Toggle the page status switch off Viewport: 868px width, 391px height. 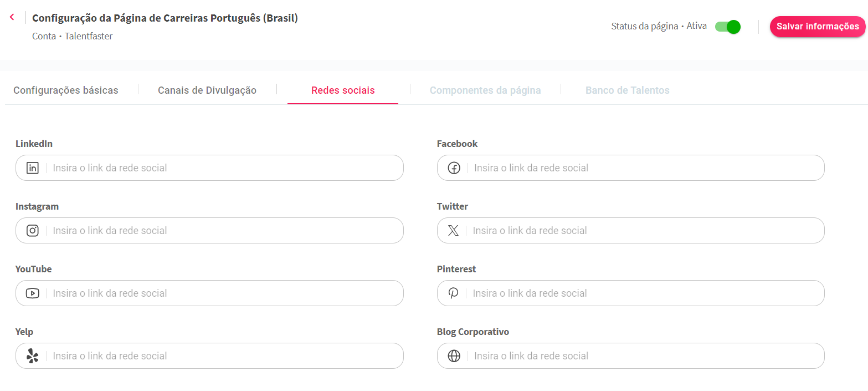728,27
